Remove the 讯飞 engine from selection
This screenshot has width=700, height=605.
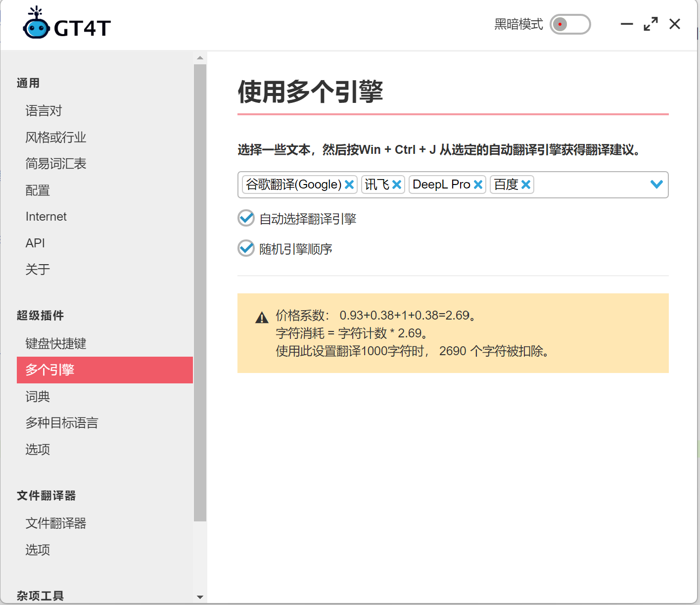tap(396, 184)
